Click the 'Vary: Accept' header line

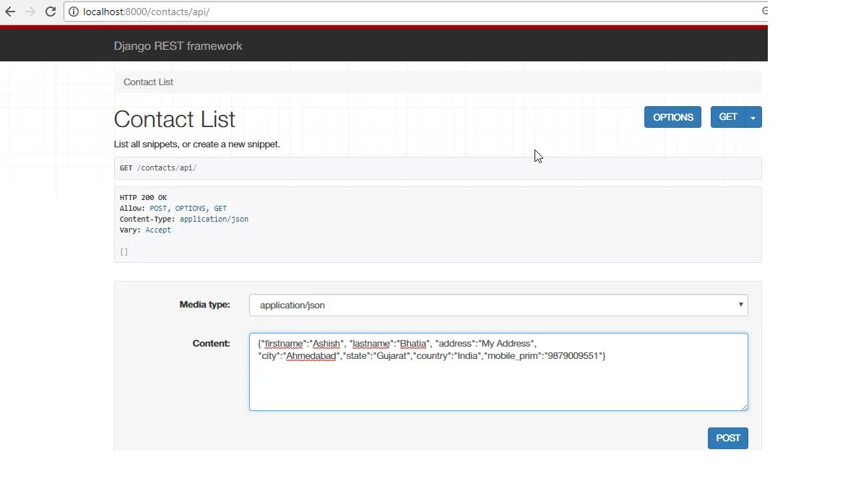point(145,230)
